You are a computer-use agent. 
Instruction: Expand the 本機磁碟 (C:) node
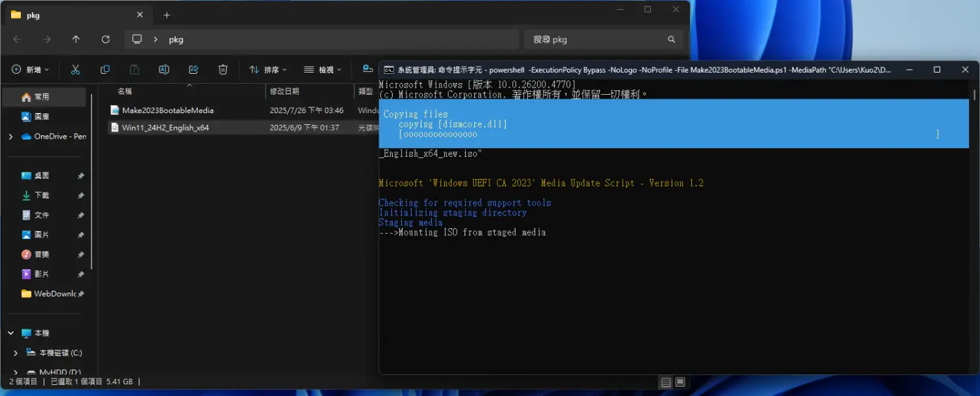coord(16,353)
